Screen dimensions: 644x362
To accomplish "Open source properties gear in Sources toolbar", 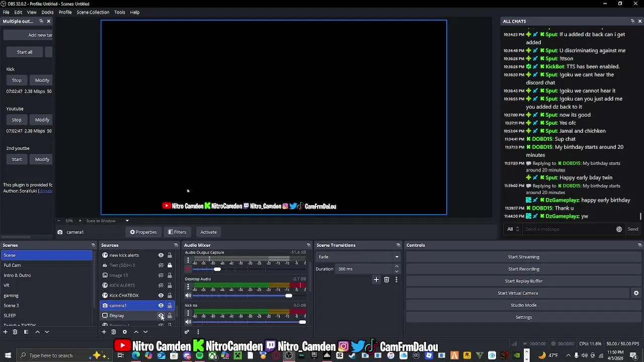I will click(125, 332).
